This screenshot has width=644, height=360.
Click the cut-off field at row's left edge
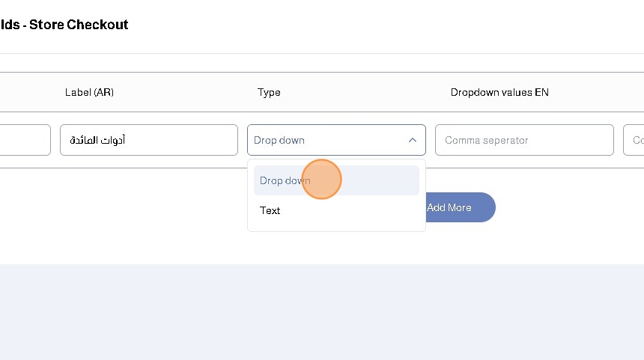(x=24, y=140)
